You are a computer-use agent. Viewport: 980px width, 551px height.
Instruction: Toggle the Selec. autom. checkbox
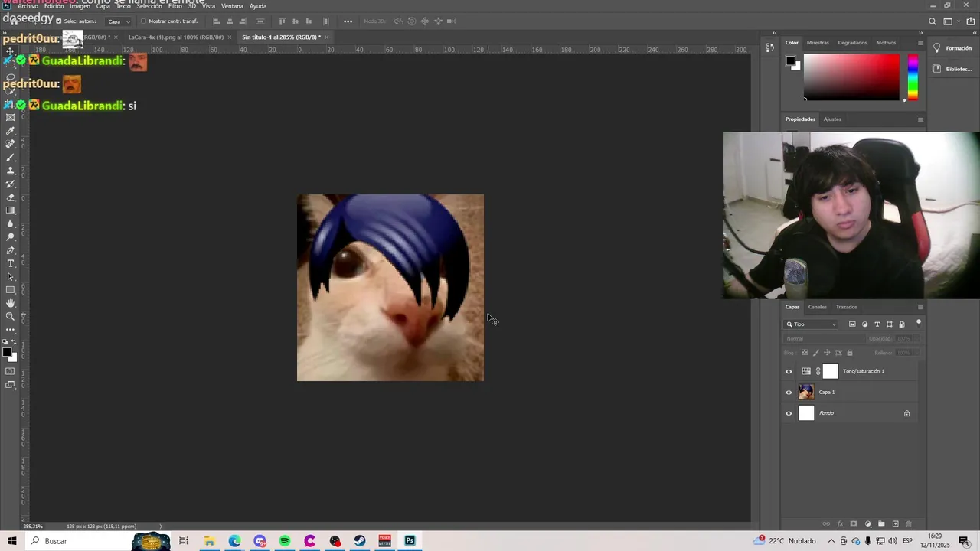(59, 21)
